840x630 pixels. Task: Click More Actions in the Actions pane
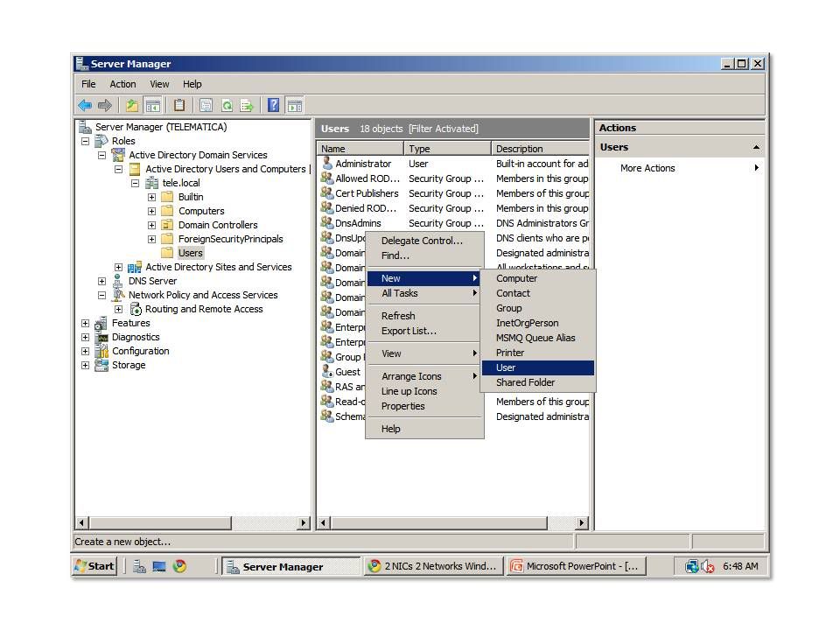tap(647, 168)
